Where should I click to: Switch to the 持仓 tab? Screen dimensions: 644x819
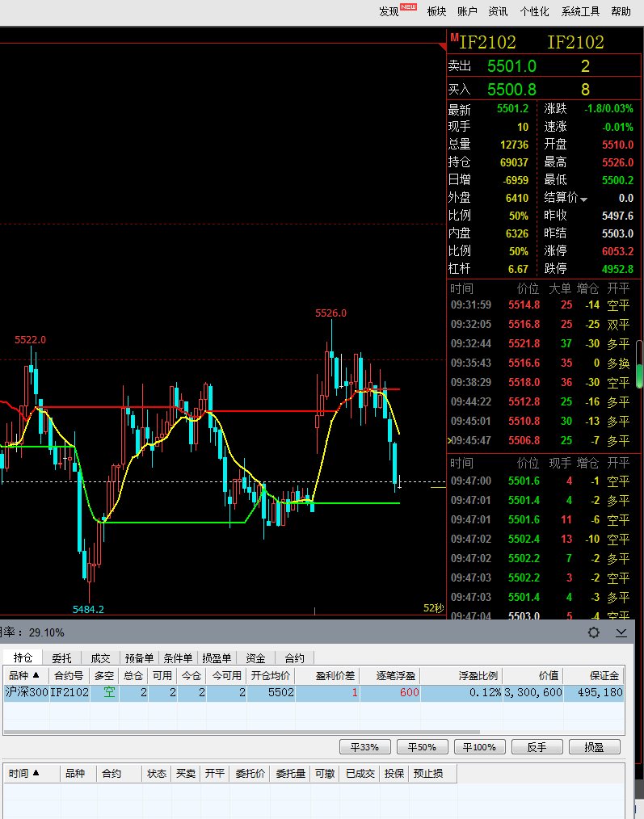(x=23, y=657)
